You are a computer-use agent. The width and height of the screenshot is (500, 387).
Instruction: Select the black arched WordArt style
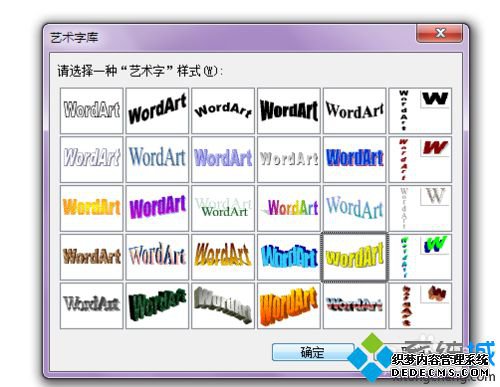(x=223, y=111)
